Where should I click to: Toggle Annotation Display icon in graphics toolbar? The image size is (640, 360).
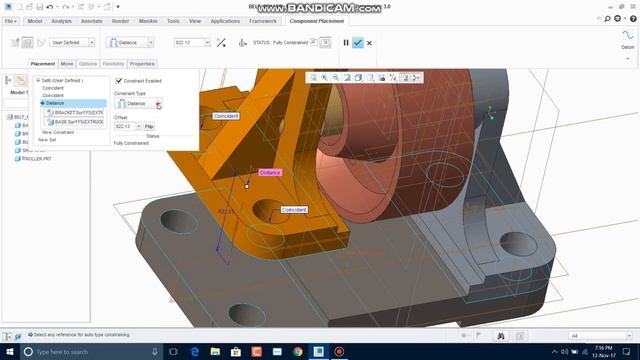click(404, 78)
